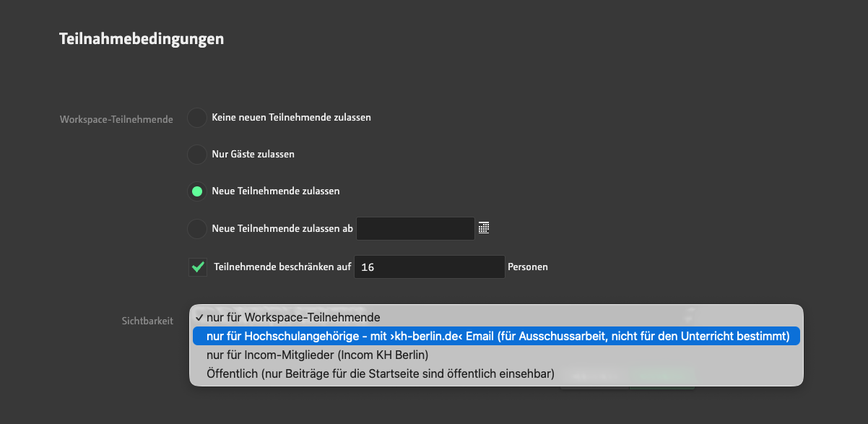The height and width of the screenshot is (424, 868).
Task: Choose 'Öffentlich' visibility option
Action: (496, 373)
